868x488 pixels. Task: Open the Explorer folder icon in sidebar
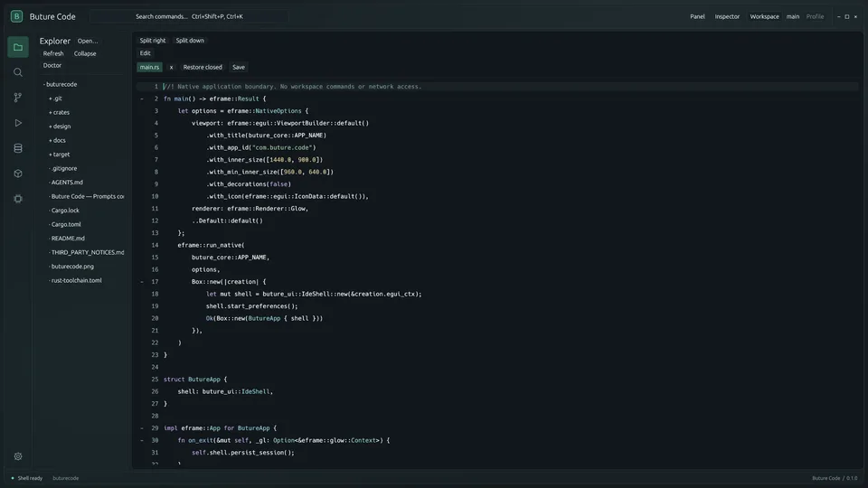pyautogui.click(x=18, y=47)
